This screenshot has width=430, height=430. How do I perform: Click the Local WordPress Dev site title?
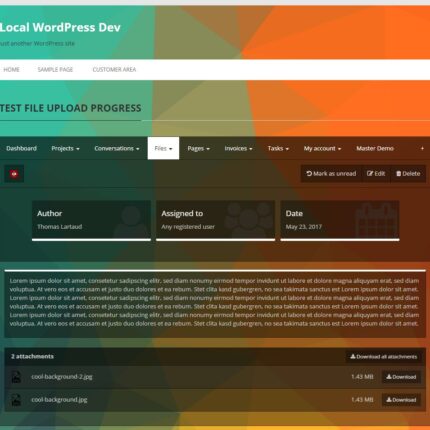[60, 27]
